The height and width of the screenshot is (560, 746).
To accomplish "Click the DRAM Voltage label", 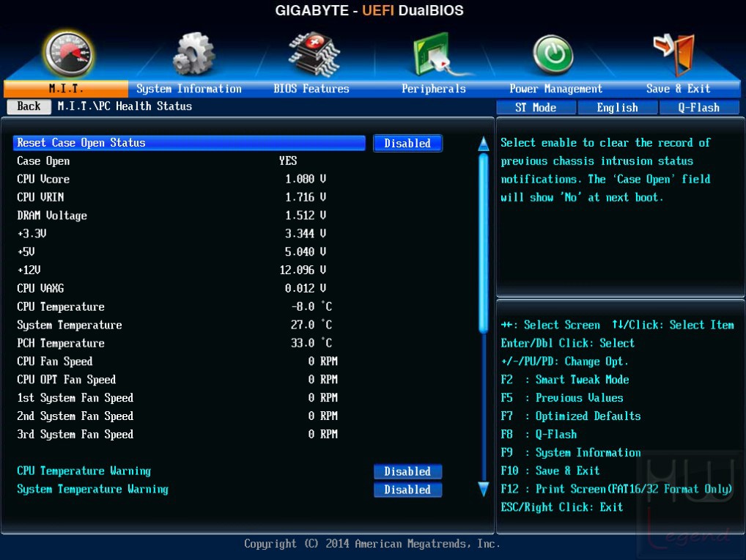I will [52, 215].
